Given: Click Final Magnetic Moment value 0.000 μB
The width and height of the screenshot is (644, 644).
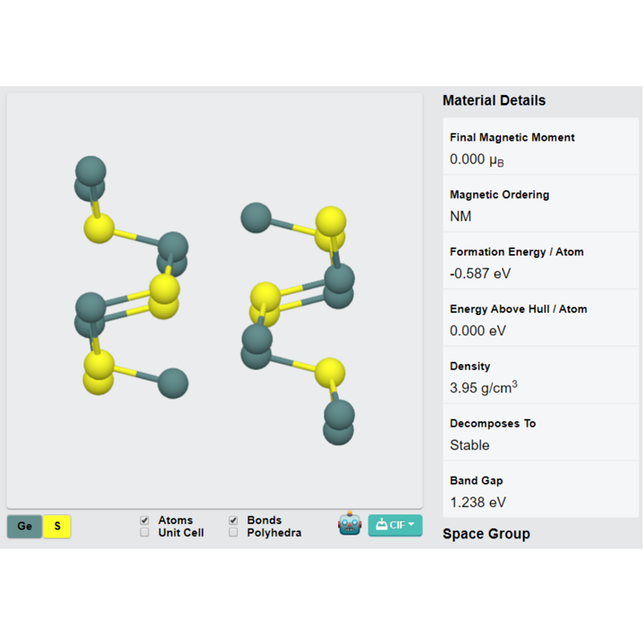Looking at the screenshot, I should (x=476, y=160).
